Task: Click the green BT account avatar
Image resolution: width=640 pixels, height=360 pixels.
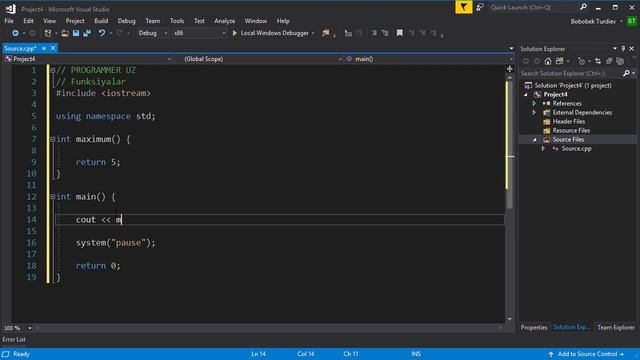Action: [632, 21]
